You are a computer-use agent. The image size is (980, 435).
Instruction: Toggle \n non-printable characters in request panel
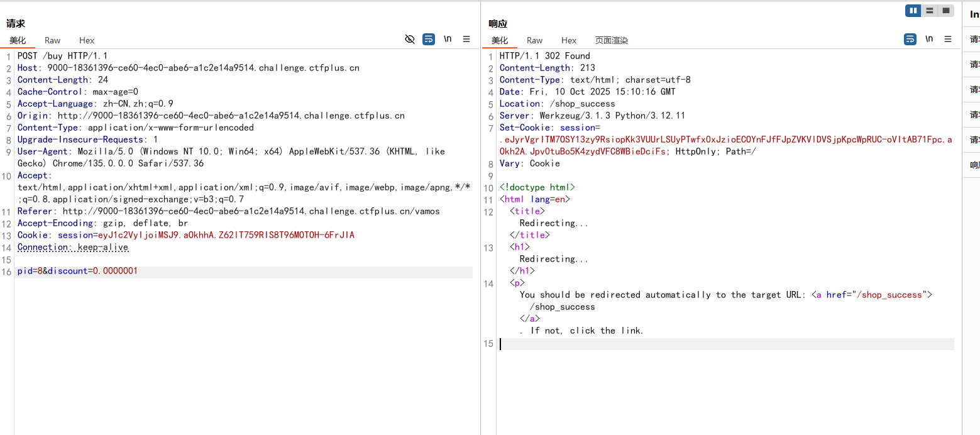448,39
